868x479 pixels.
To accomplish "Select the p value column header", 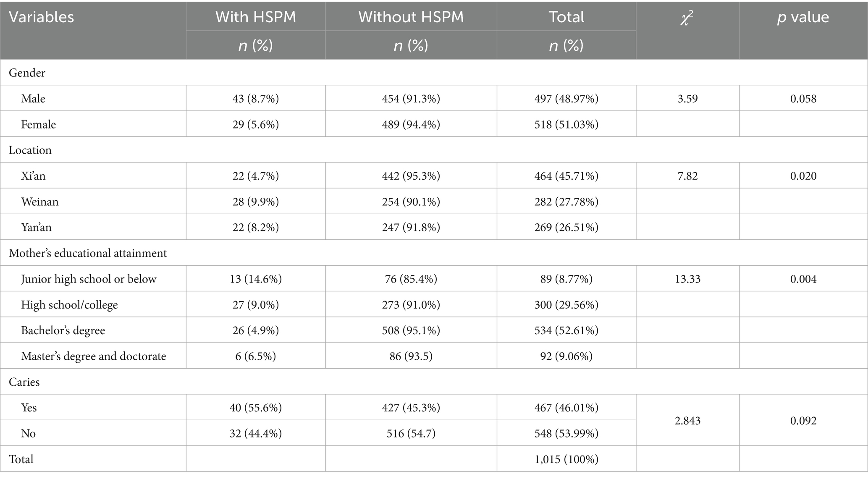I will pos(803,17).
